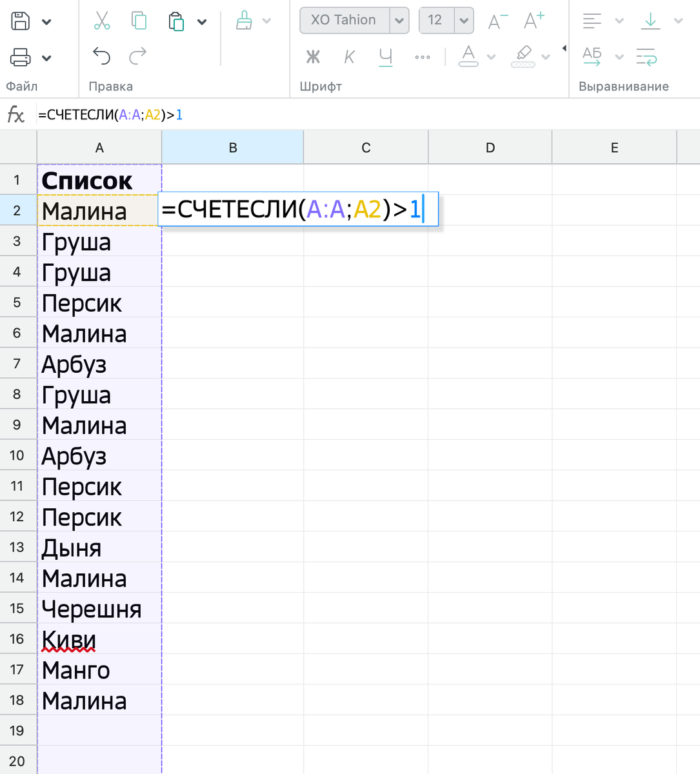Click cell A15 containing Черешня

(x=99, y=608)
